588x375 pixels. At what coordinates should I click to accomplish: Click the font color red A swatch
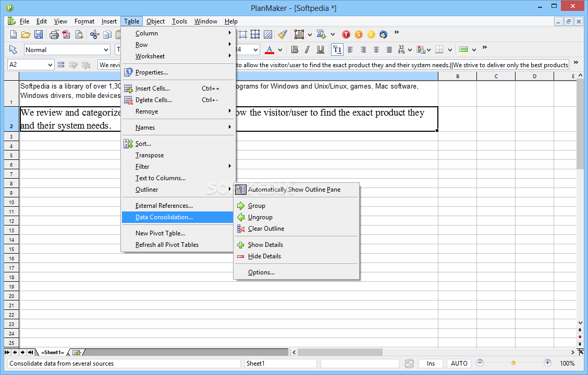pyautogui.click(x=269, y=49)
